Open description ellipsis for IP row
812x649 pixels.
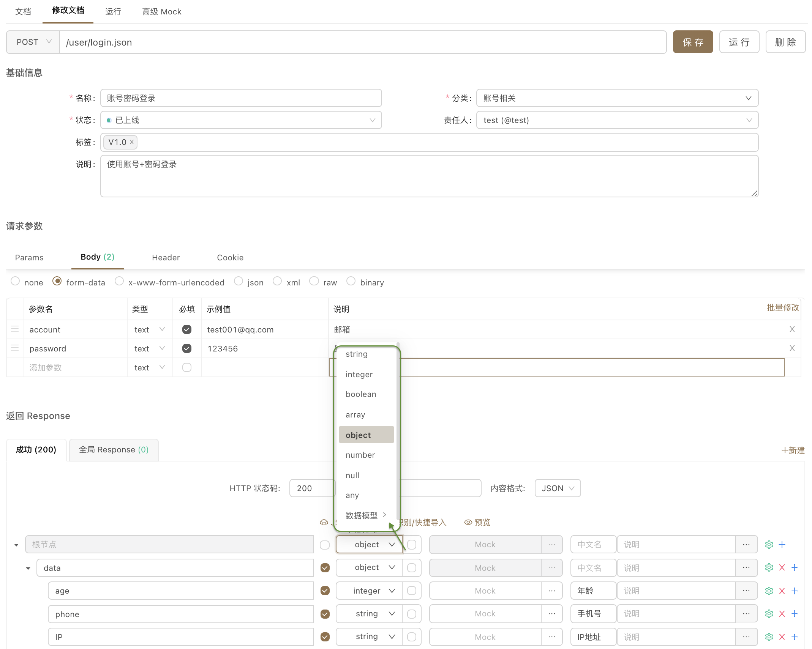point(746,637)
